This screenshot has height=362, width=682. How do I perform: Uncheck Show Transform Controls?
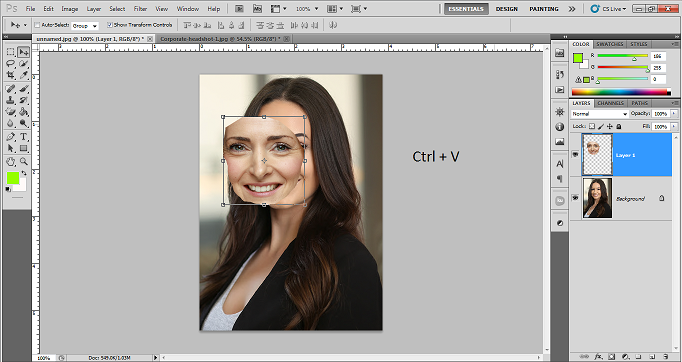(x=110, y=25)
